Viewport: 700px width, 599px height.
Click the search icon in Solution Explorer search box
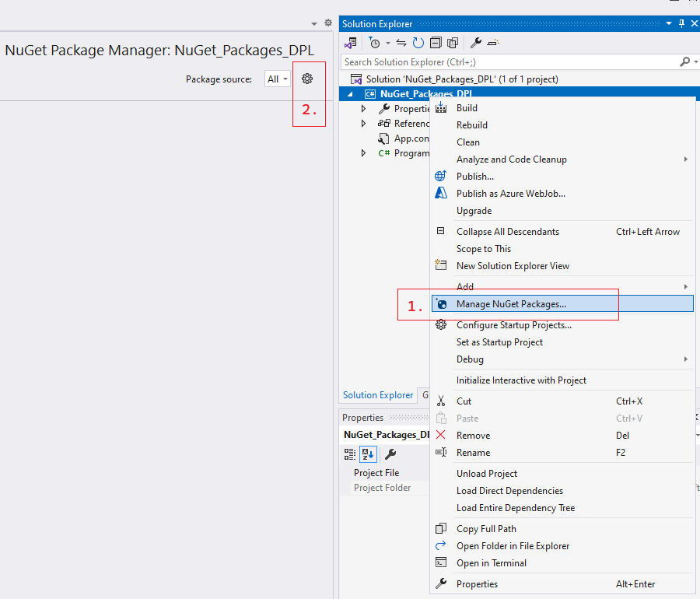coord(684,61)
